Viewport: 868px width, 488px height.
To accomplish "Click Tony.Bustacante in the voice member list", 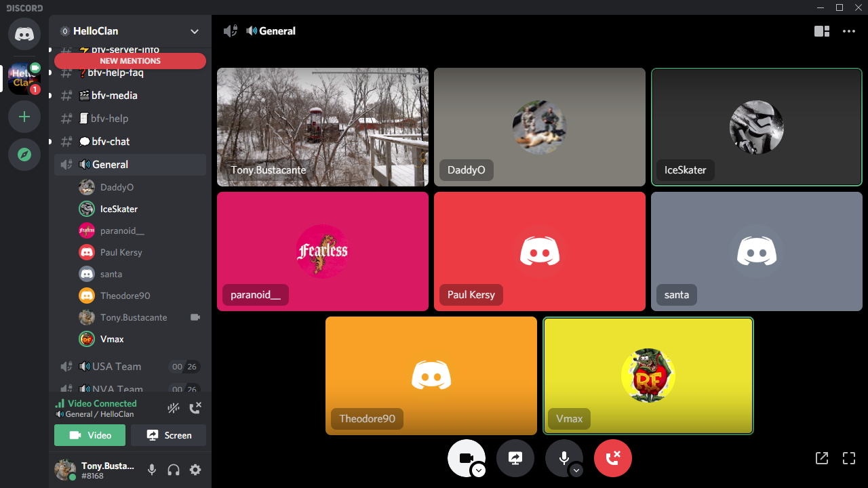I will coord(141,317).
